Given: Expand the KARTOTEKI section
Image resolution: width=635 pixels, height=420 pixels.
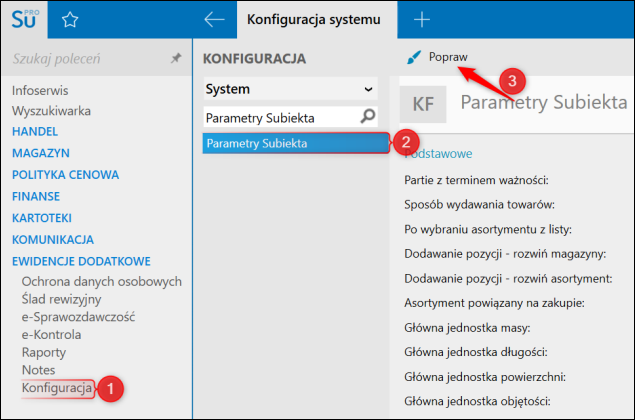Looking at the screenshot, I should (x=42, y=218).
